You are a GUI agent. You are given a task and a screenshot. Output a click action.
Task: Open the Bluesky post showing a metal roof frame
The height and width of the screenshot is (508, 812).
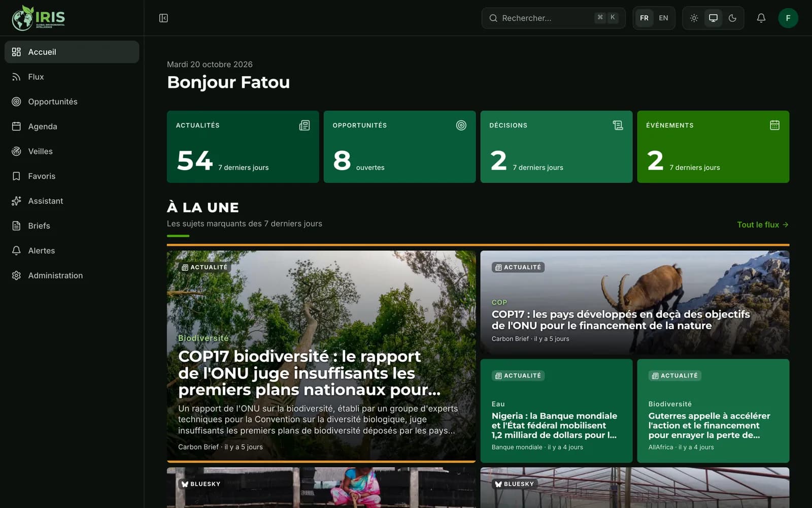pos(634,488)
